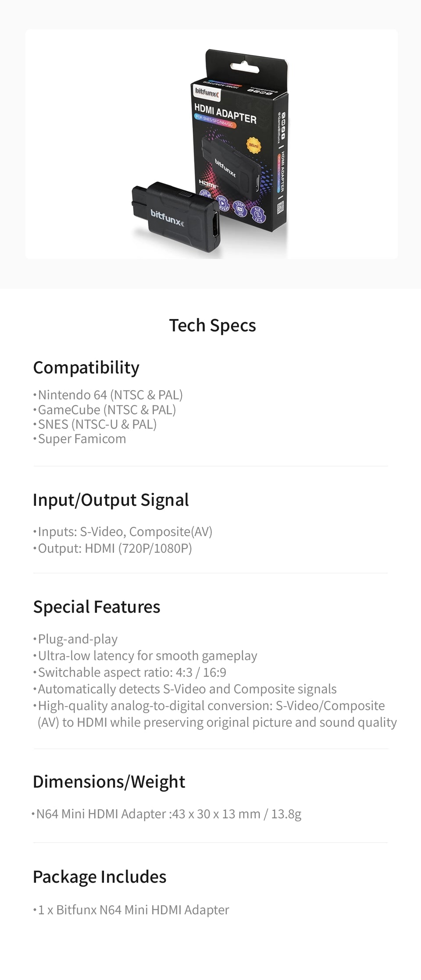
Task: Click the yellow Mini badge on the box
Action: [253, 145]
